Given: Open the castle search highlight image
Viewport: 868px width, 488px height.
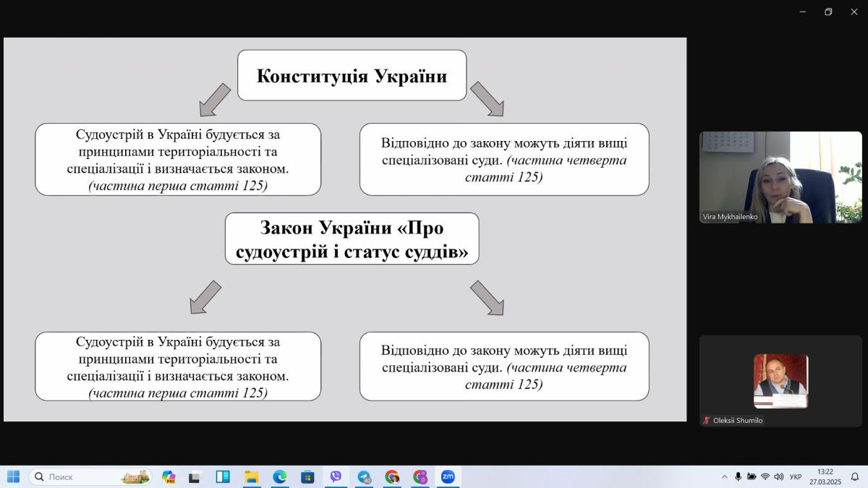Looking at the screenshot, I should (135, 476).
